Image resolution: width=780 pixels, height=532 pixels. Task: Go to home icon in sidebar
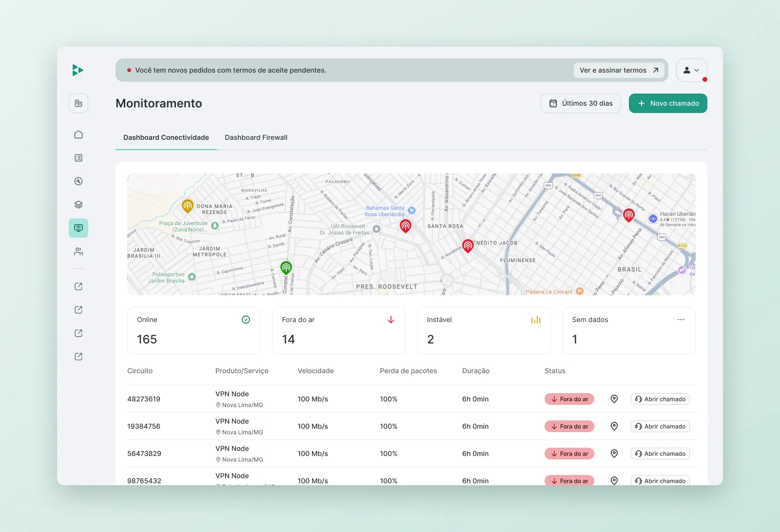78,134
